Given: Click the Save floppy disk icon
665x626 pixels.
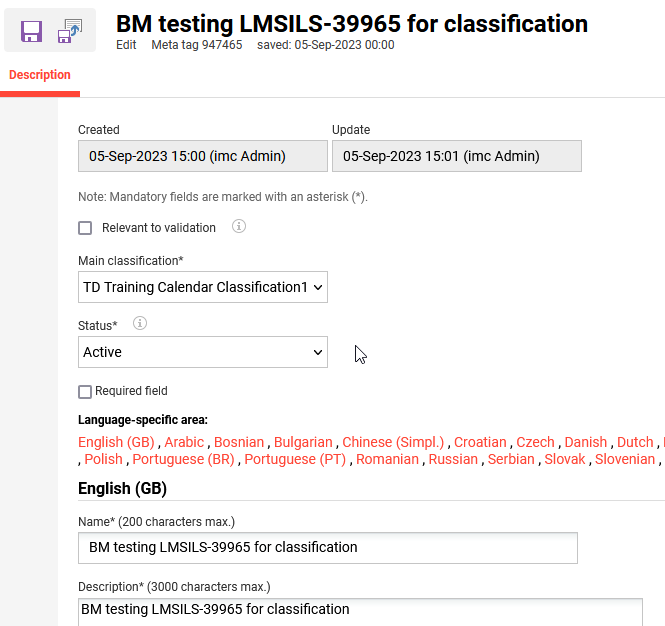Looking at the screenshot, I should click(x=31, y=31).
